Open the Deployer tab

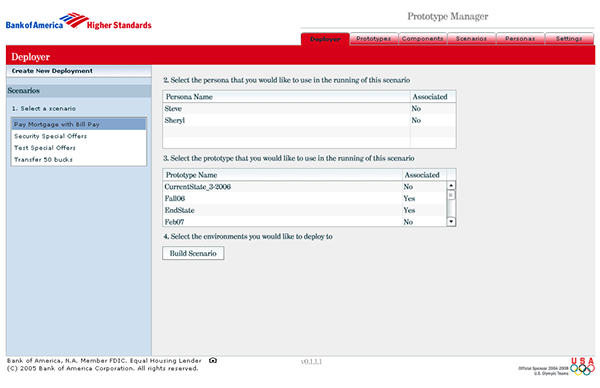pos(325,39)
